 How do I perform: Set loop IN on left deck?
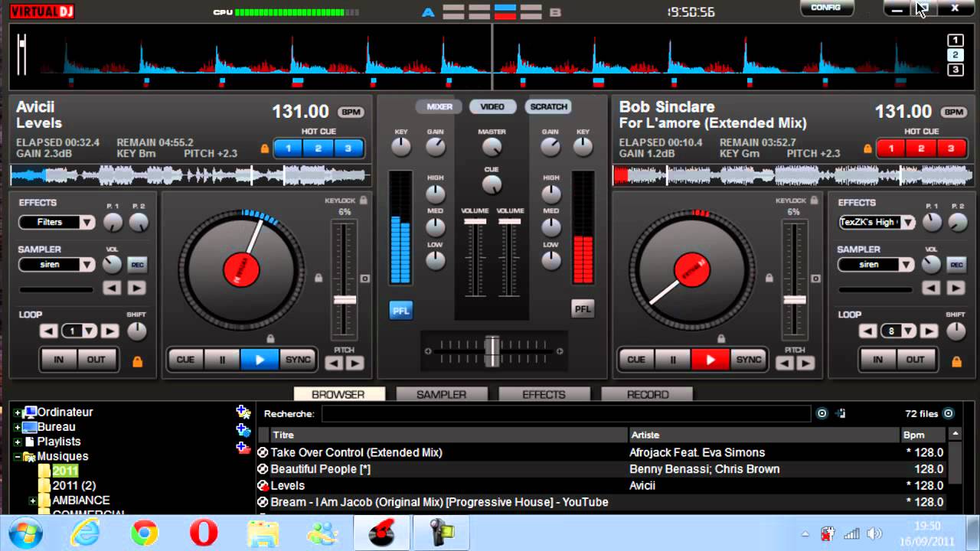[x=59, y=359]
